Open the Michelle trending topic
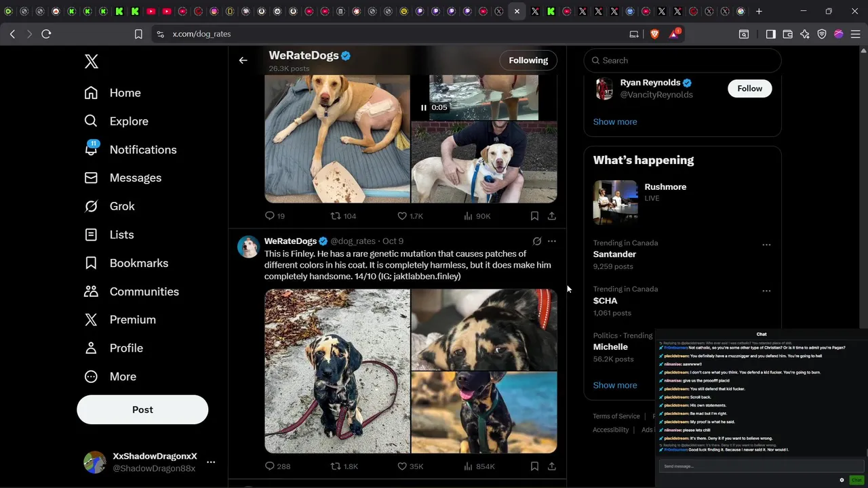This screenshot has width=868, height=488. (610, 346)
